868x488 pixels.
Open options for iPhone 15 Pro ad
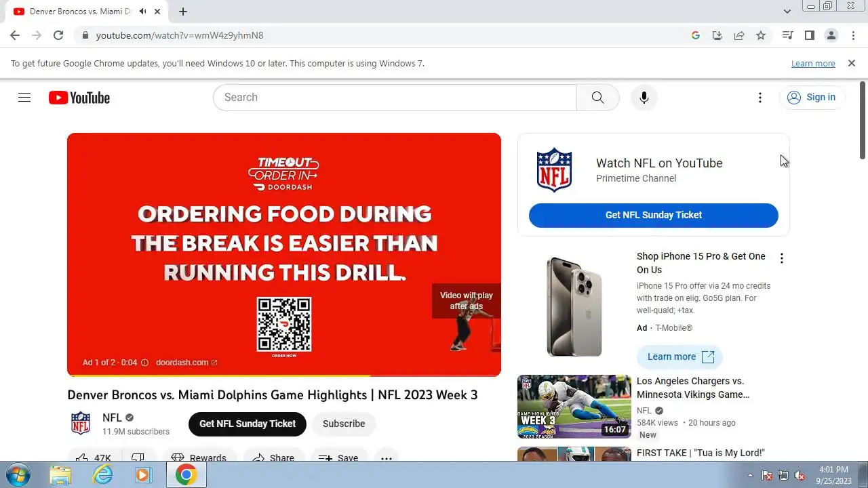coord(782,258)
